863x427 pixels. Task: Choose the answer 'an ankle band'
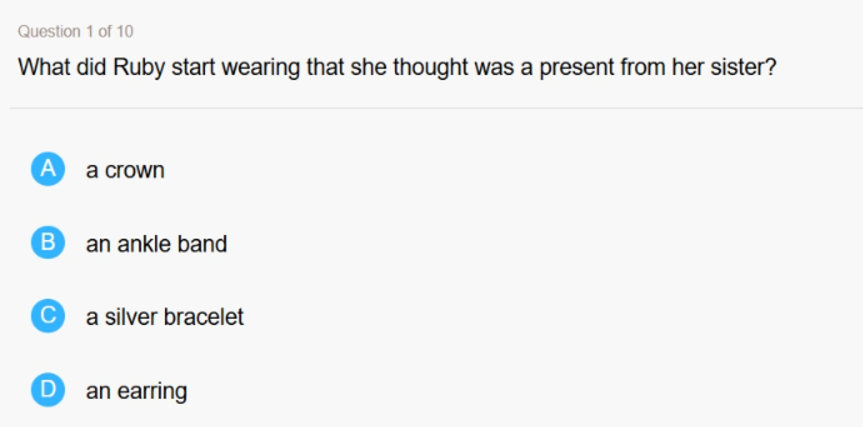[156, 243]
